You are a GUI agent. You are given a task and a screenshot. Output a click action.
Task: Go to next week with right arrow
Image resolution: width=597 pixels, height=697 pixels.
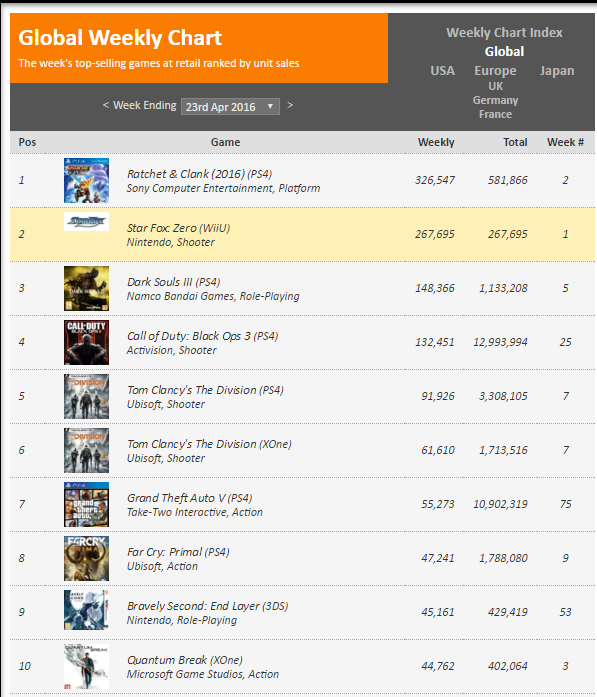coord(290,105)
